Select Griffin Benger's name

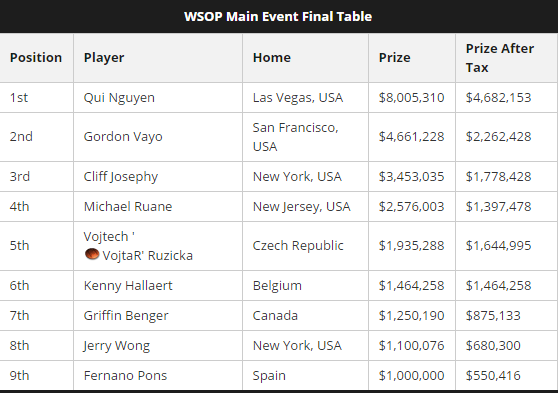pyautogui.click(x=126, y=316)
